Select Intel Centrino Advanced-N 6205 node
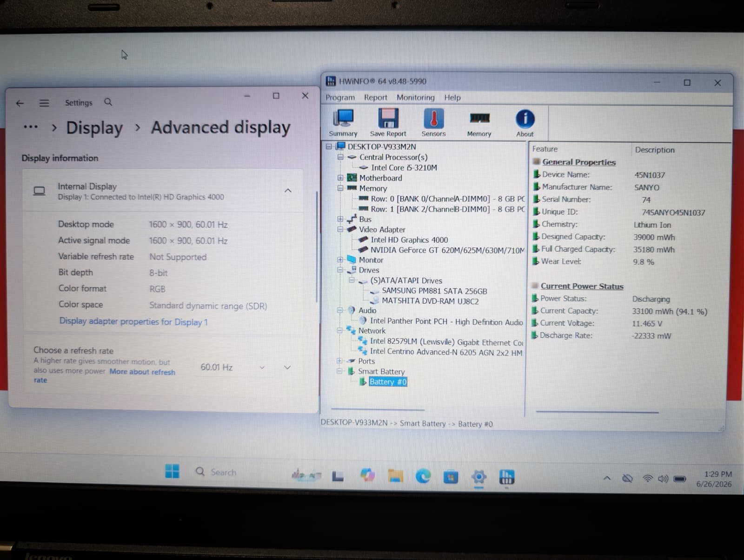Screen dimensions: 744x560 [446, 352]
